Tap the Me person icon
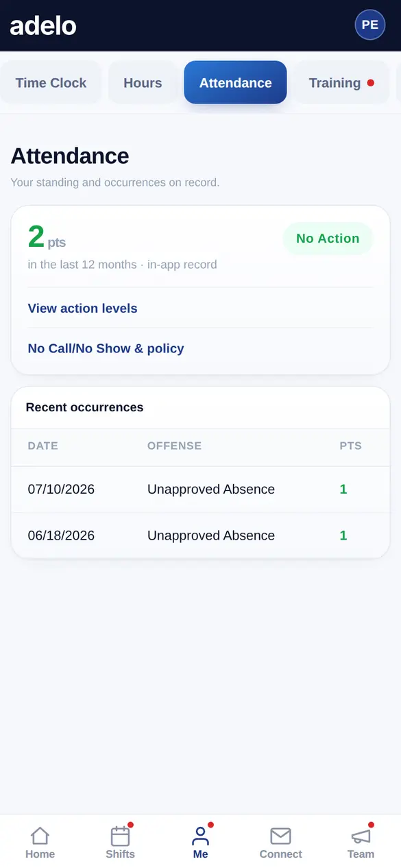 [x=200, y=836]
